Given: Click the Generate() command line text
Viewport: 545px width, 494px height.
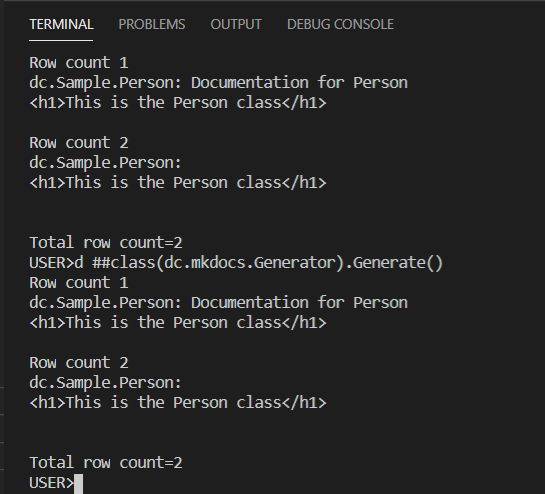Looking at the screenshot, I should (236, 263).
